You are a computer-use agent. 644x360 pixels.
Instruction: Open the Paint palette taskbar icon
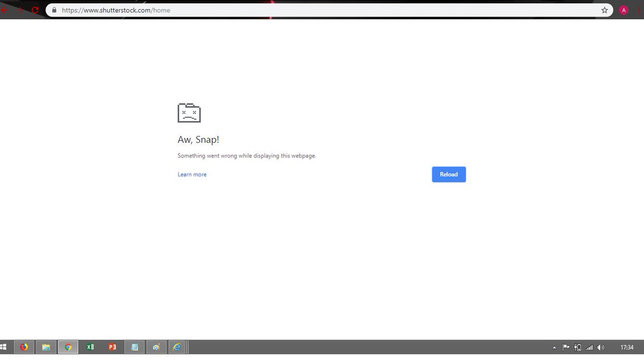(x=156, y=347)
